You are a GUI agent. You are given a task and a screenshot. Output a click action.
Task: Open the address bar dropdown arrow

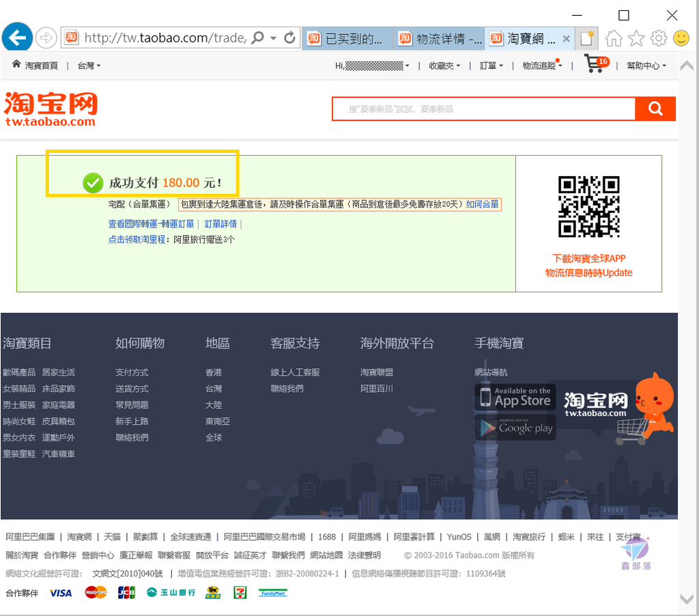(x=273, y=38)
